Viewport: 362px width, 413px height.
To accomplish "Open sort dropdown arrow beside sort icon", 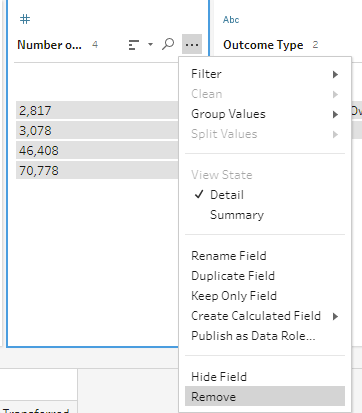I will point(150,44).
